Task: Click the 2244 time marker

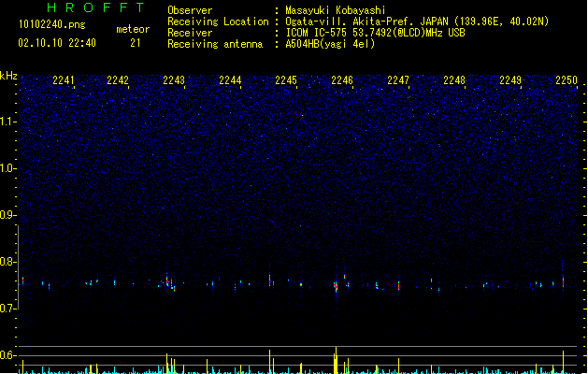Action: tap(230, 80)
